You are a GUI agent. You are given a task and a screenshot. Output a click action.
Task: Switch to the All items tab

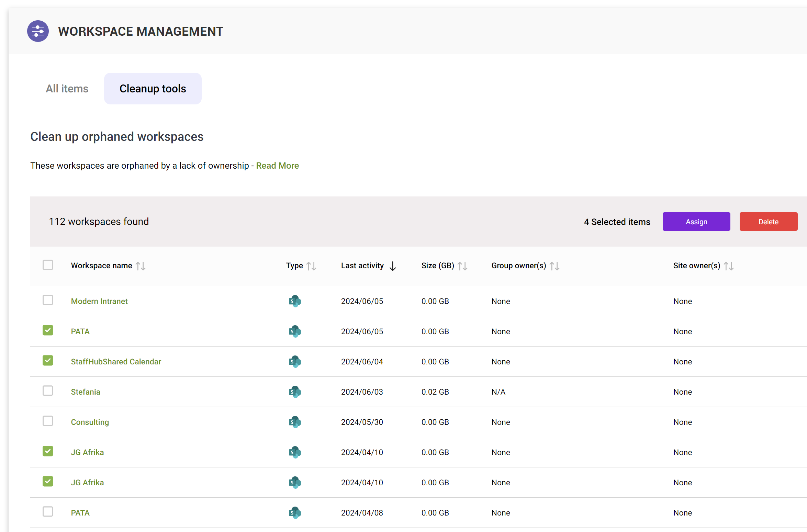[x=67, y=89]
